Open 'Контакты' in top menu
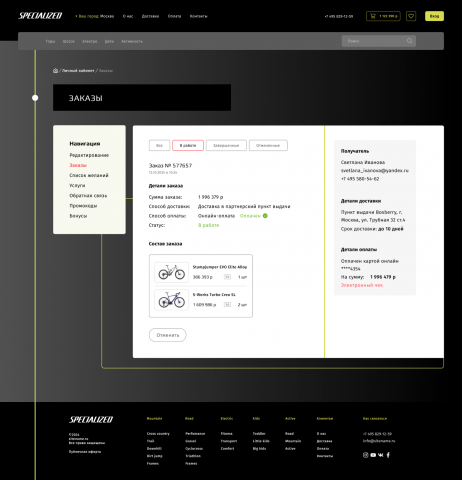The height and width of the screenshot is (480, 462). click(x=198, y=16)
